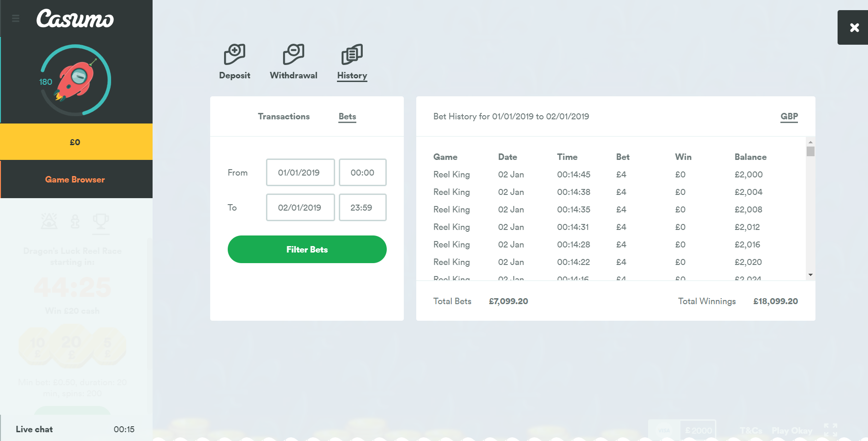Viewport: 868px width, 441px height.
Task: Click the To time field 23:59
Action: point(363,207)
